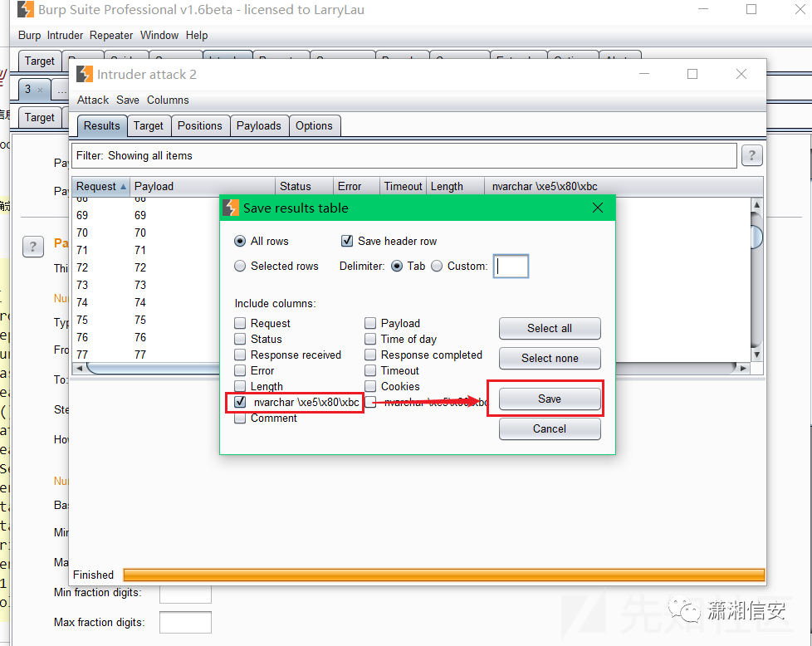
Task: Click the results table down scroll arrow
Action: pos(756,353)
